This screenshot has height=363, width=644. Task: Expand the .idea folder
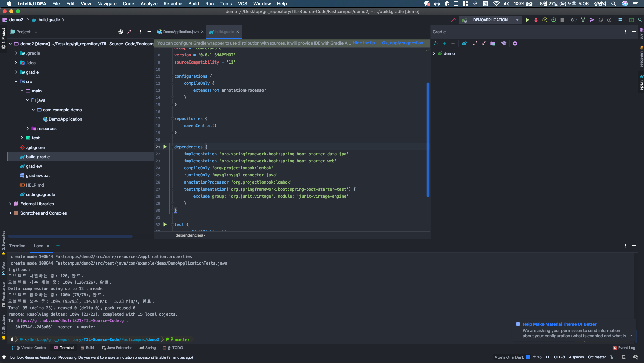point(16,63)
